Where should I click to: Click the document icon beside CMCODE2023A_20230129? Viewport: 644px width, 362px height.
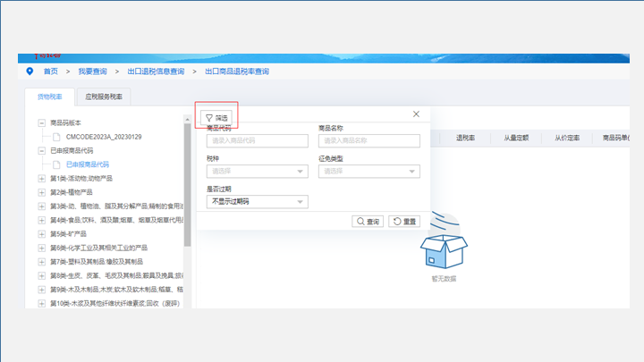[x=56, y=137]
